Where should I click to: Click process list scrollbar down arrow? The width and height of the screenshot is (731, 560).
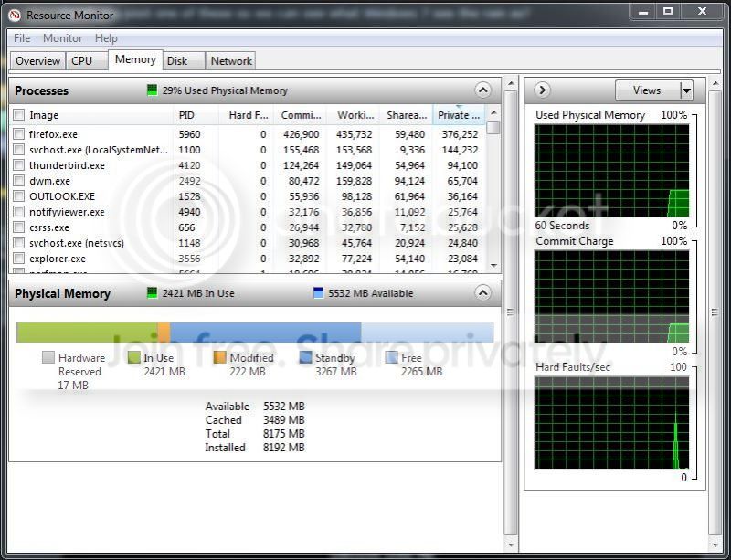493,266
